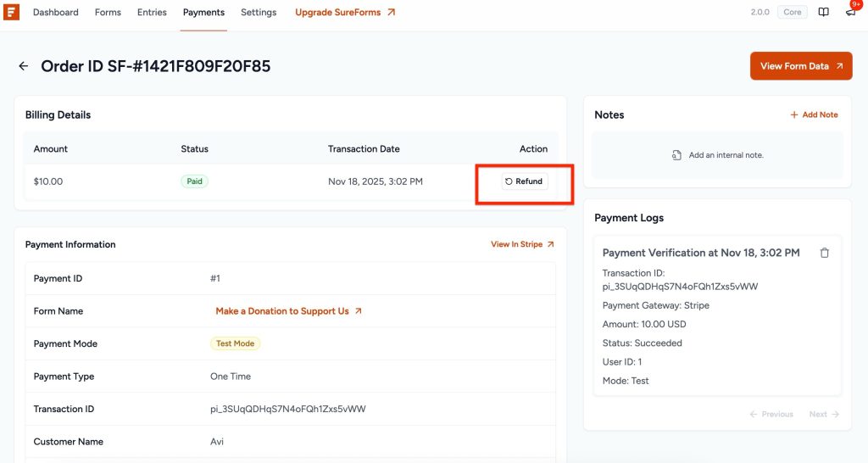Go back using the left arrow icon
868x463 pixels.
(24, 66)
